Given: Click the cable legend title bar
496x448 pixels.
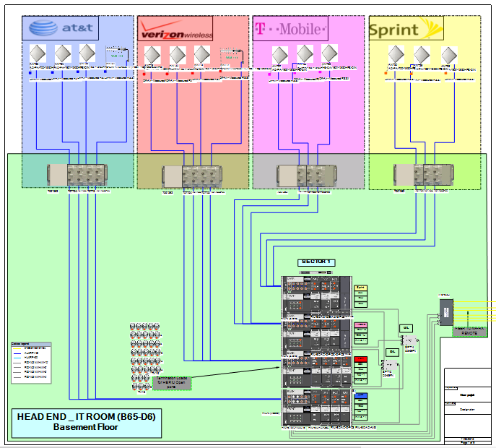Looking at the screenshot, I should tap(31, 344).
